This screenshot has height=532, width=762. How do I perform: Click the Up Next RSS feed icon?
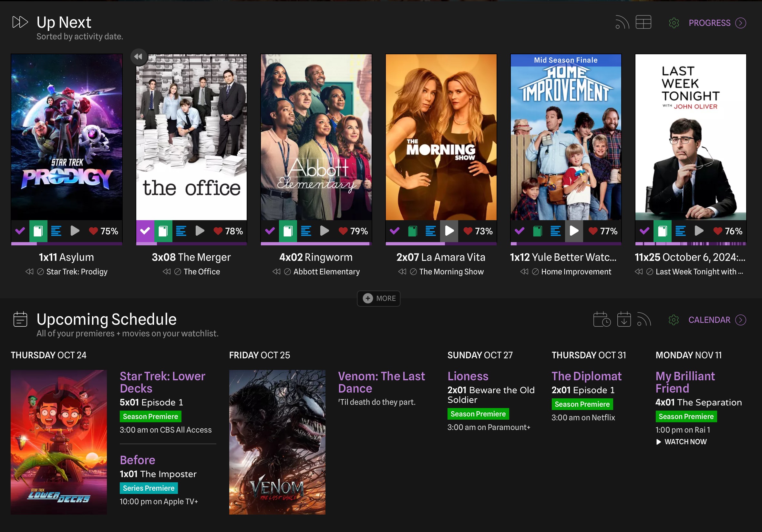pyautogui.click(x=622, y=23)
